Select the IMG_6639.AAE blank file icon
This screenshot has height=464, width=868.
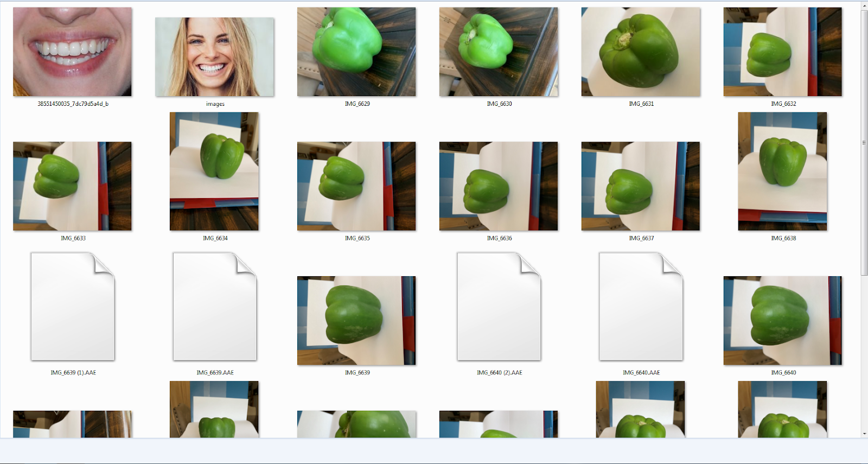(215, 307)
